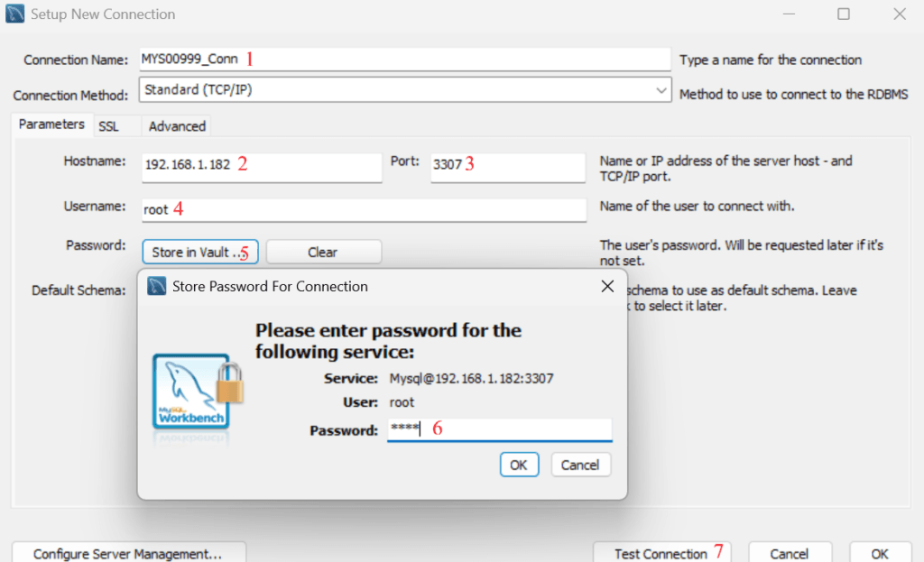Click the Clear password button

323,252
